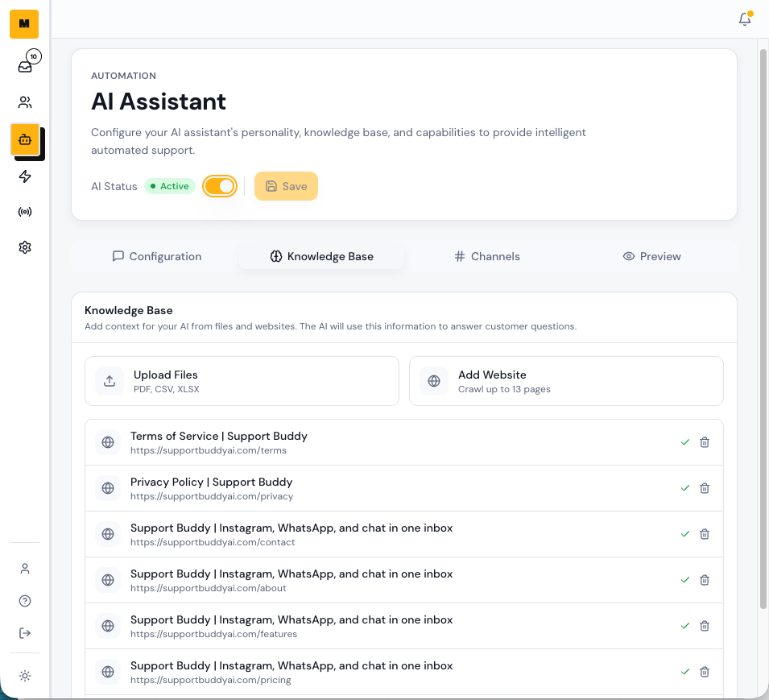Delete the supportbuddyai.com/pricing entry
The height and width of the screenshot is (700, 769).
coord(705,672)
